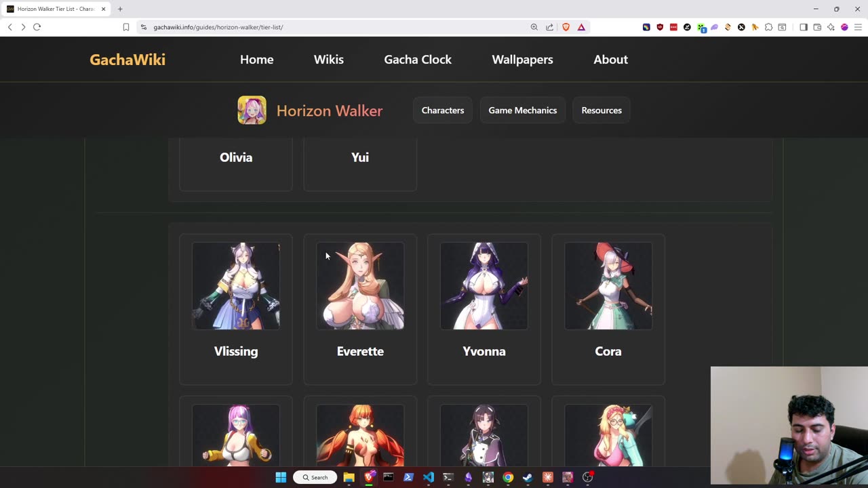Open the dark-haired character in black outfit
Viewport: 868px width, 488px height.
pos(484,436)
